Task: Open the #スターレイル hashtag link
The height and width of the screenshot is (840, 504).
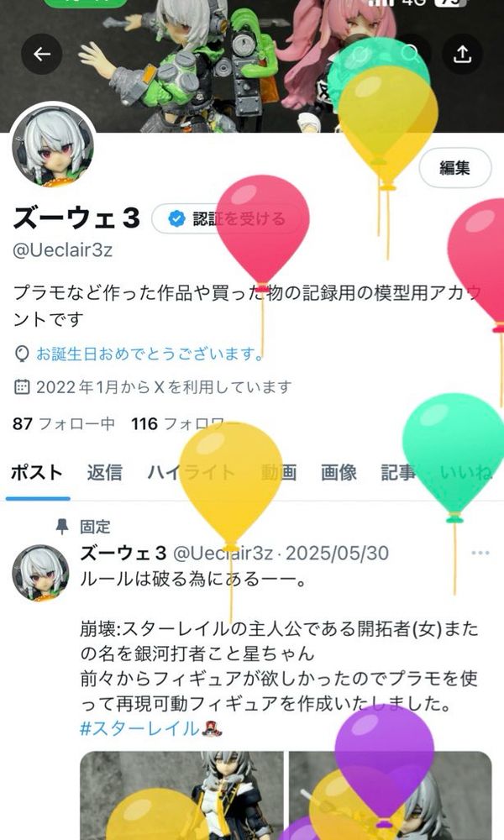Action: pos(139,728)
